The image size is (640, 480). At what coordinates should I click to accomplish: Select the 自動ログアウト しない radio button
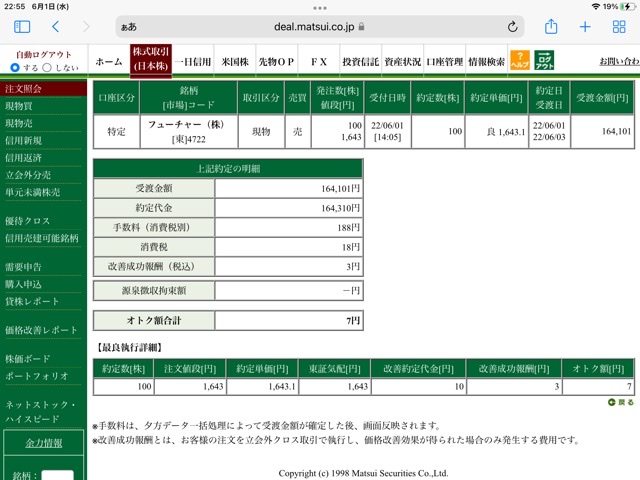(x=47, y=68)
